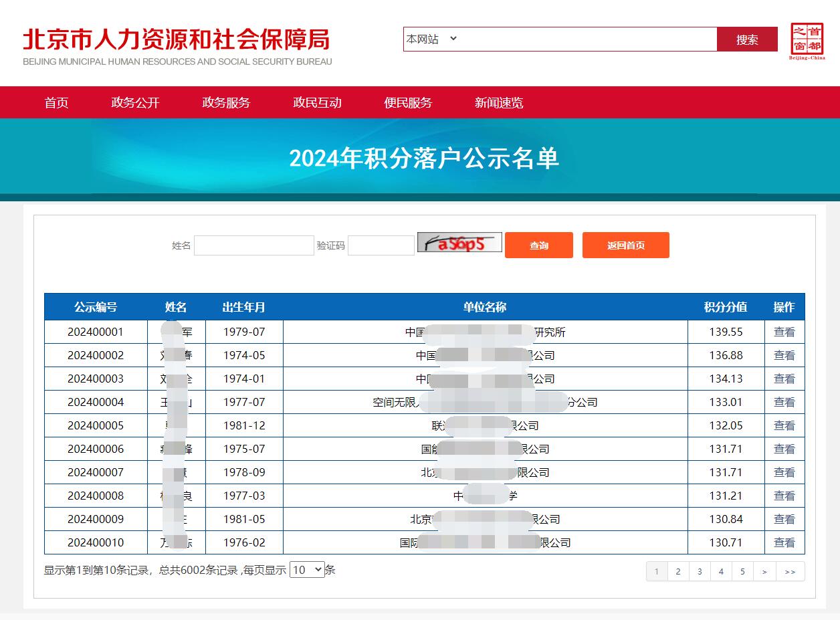Open the records per page dropdown
The height and width of the screenshot is (620, 840).
pos(307,570)
